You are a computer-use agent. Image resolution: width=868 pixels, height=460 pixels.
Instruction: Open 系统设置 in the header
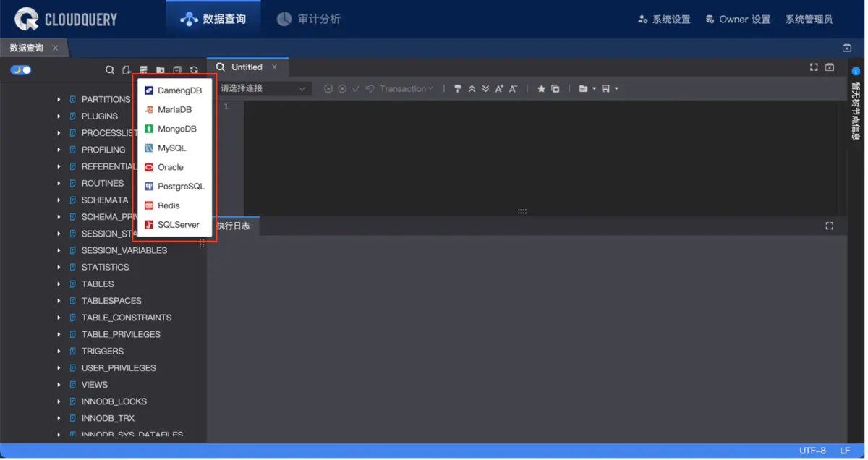point(664,20)
